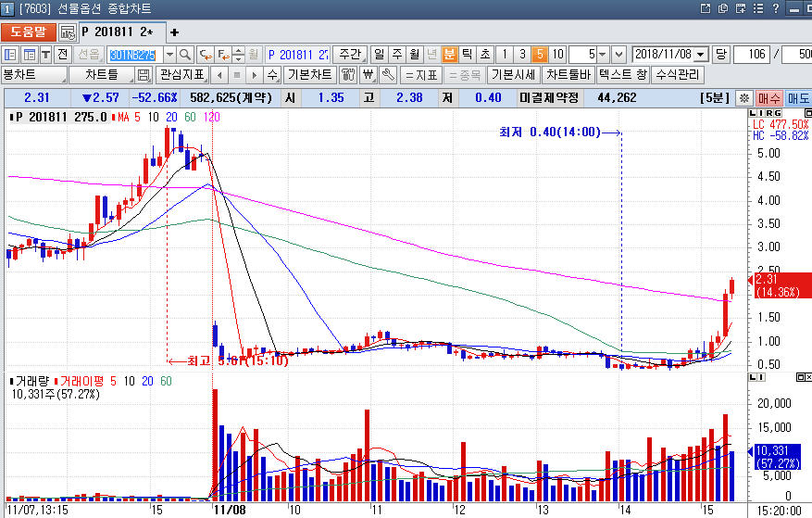Click the won currency symbol icon
This screenshot has width=812, height=518.
tap(369, 75)
